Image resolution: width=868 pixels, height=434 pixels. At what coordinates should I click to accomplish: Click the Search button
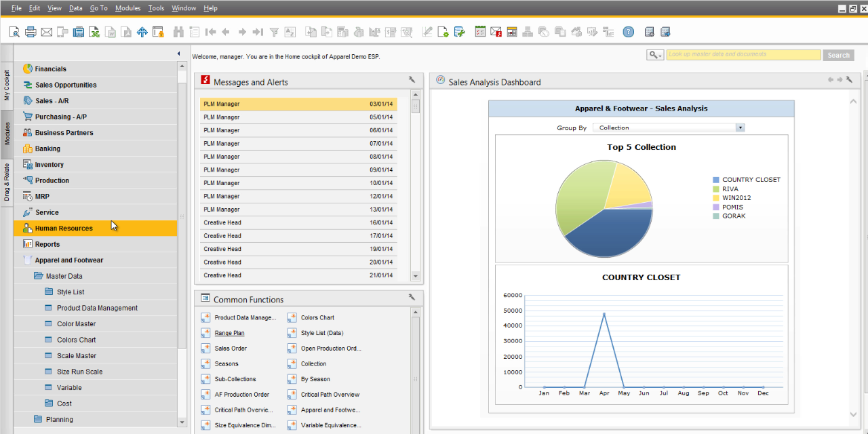point(838,55)
